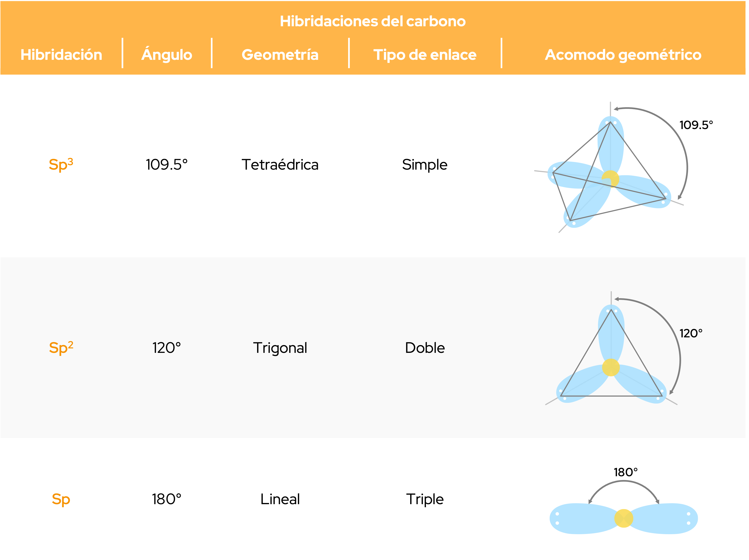749x560 pixels.
Task: Click the 120° label beside curved arrow
Action: (x=691, y=333)
